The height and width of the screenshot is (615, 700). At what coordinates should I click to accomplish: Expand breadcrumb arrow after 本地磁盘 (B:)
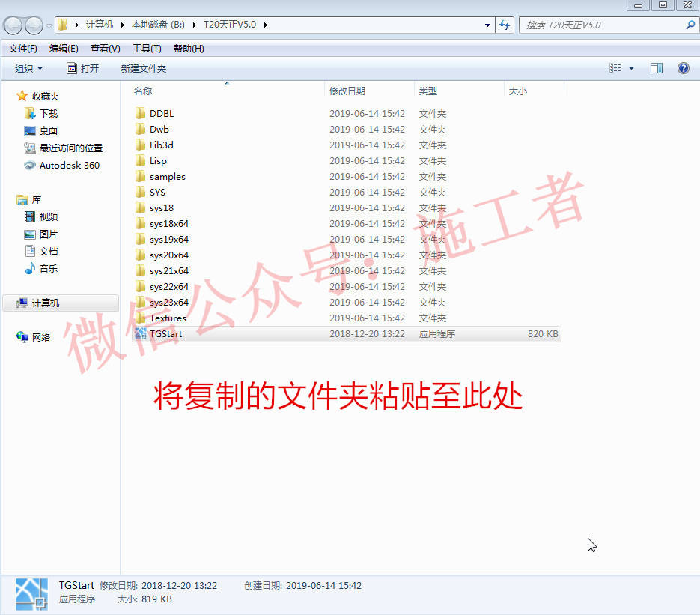pyautogui.click(x=195, y=25)
